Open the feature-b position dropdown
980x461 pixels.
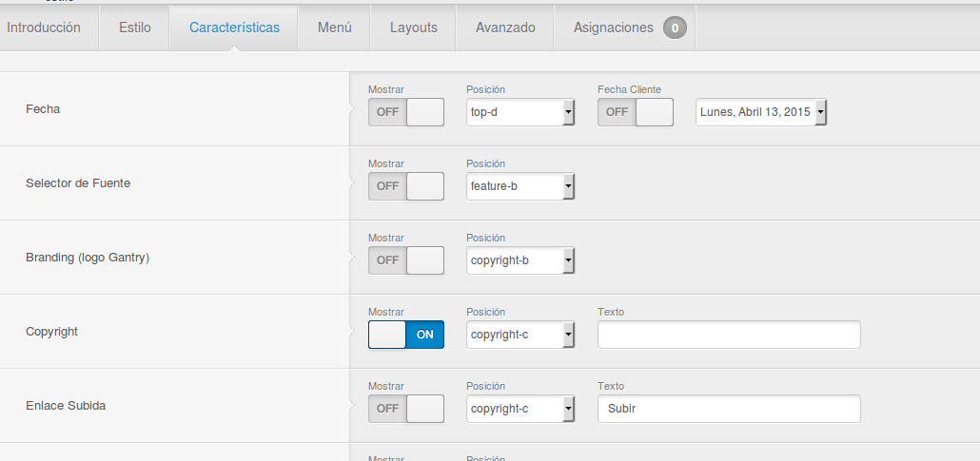[x=520, y=186]
